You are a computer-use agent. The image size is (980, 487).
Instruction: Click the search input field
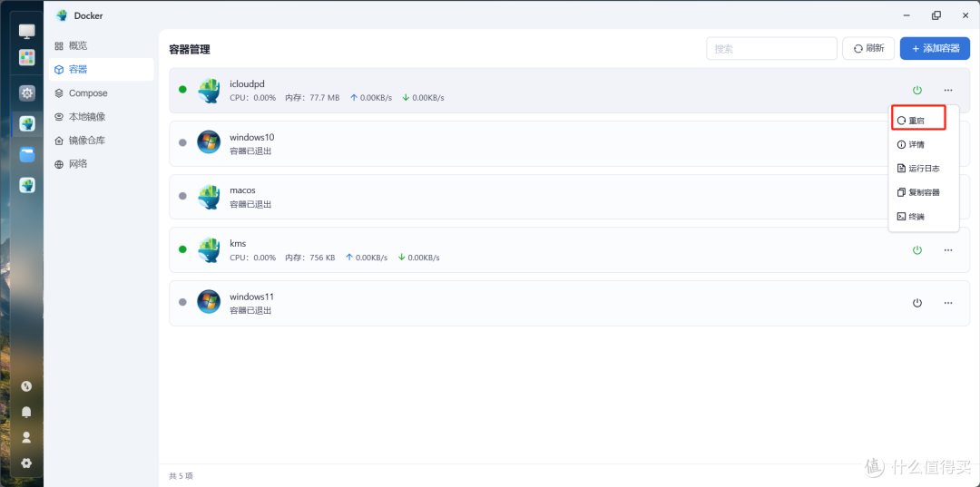coord(771,48)
